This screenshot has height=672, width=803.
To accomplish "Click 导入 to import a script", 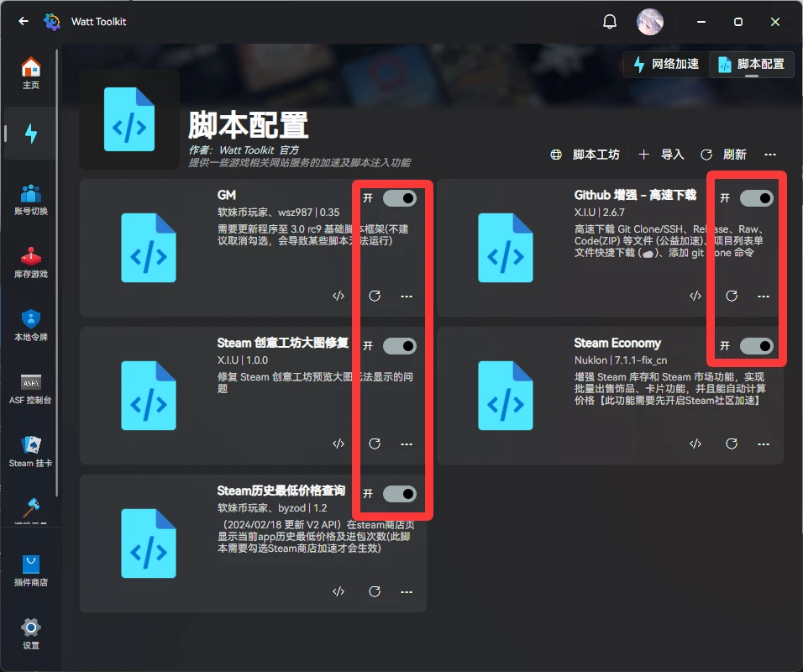I will pyautogui.click(x=661, y=155).
